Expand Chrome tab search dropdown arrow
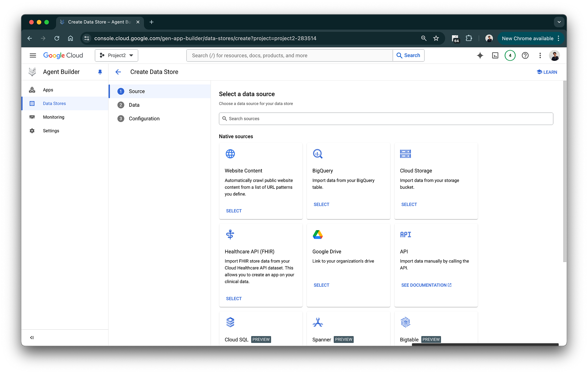 click(x=559, y=22)
